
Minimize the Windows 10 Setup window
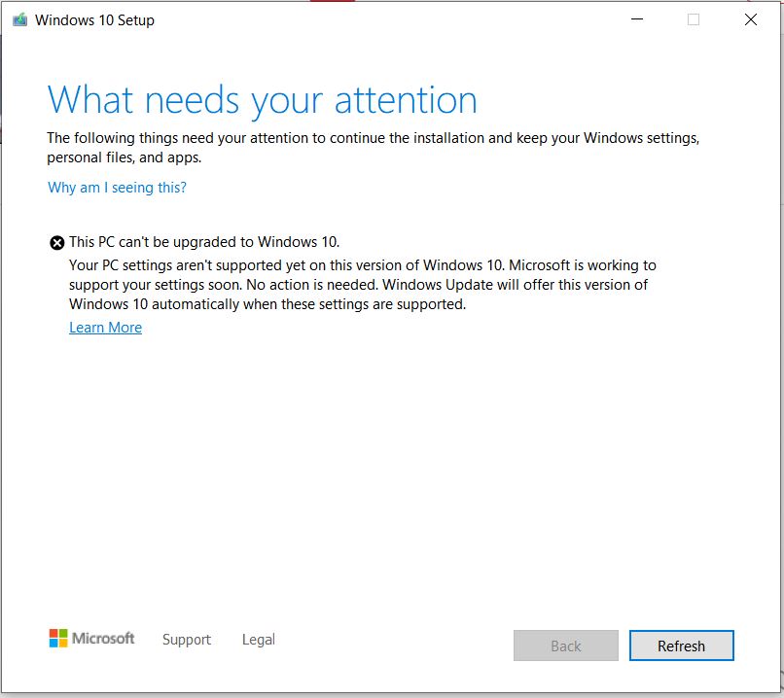click(x=637, y=19)
